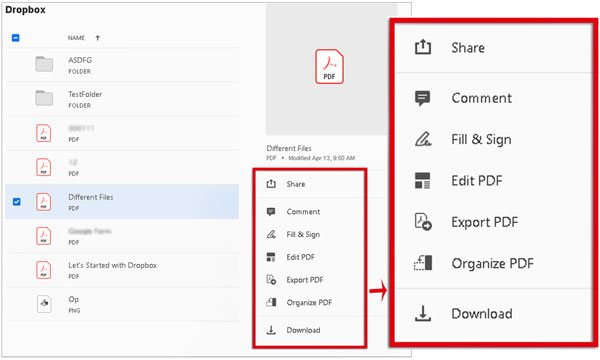600x360 pixels.
Task: Click Organize PDF icon in the small panel
Action: [271, 302]
